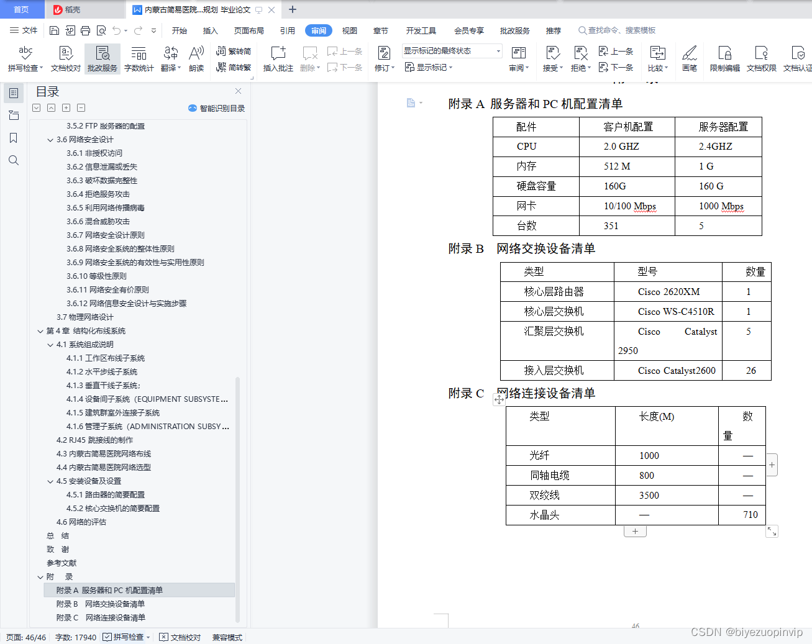
Task: Click the save icon in quick toolbar
Action: click(x=54, y=30)
